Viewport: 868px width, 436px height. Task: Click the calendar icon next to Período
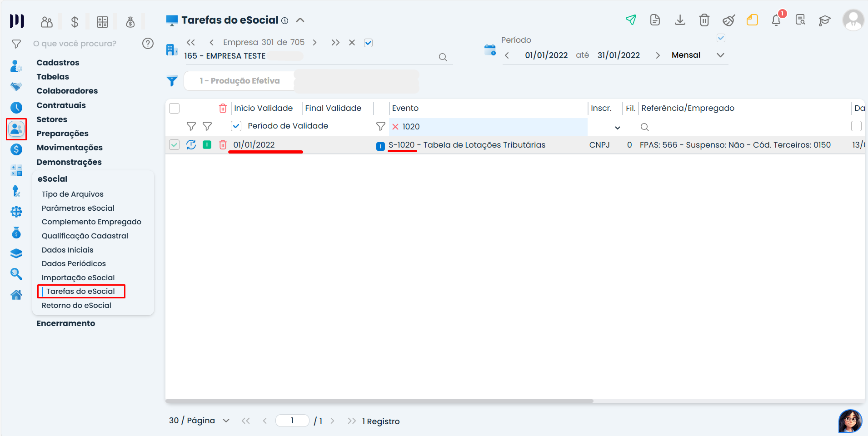[x=490, y=50]
